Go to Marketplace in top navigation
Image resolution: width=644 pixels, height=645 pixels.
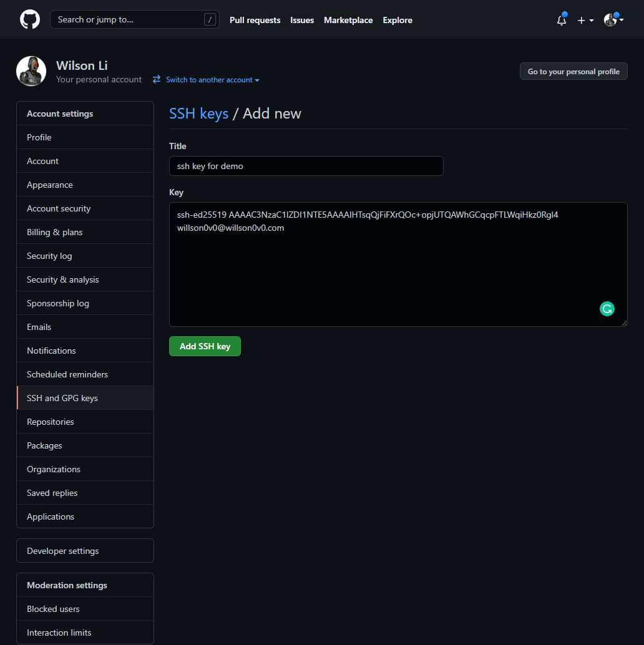coord(348,20)
